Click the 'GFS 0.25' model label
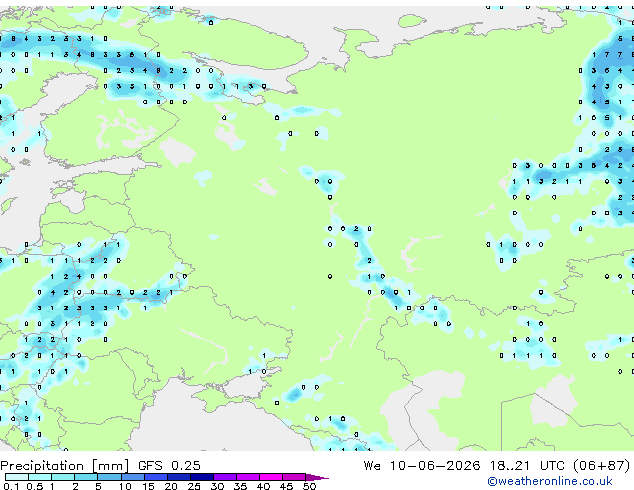Image resolution: width=634 pixels, height=490 pixels. (x=169, y=466)
